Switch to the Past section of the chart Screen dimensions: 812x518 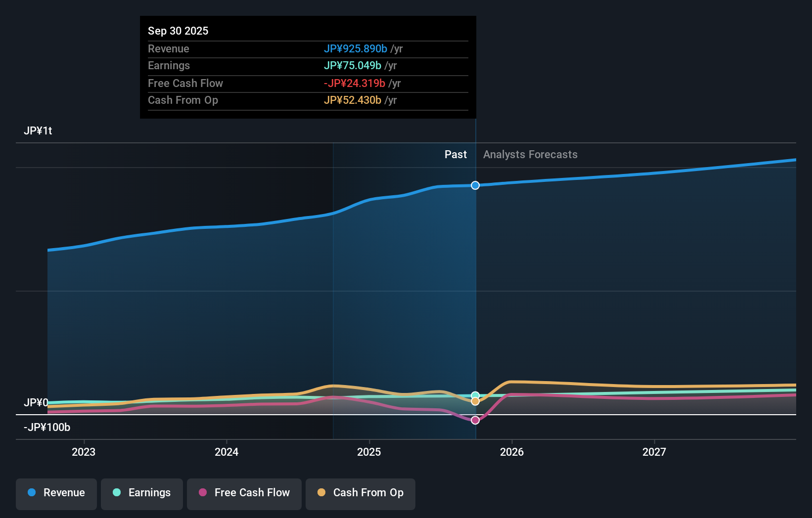455,154
